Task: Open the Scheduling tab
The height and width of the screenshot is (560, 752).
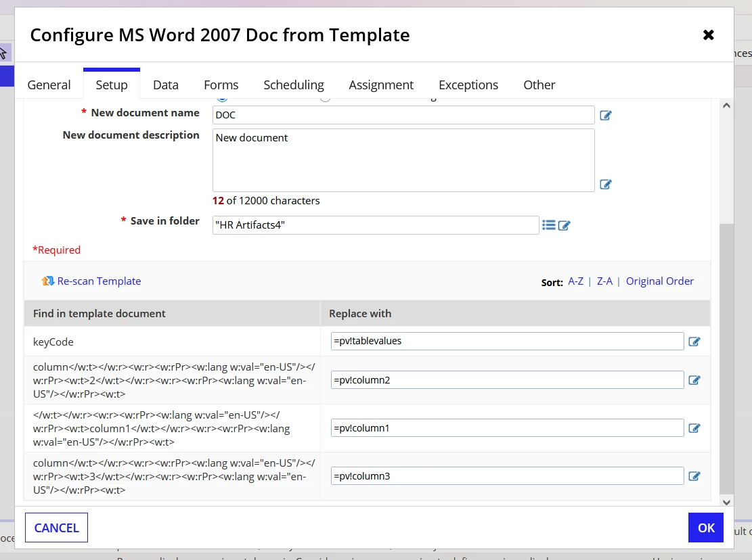Action: point(294,85)
